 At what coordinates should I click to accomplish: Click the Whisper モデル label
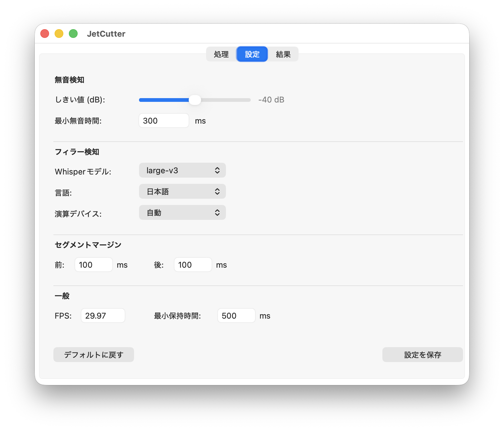(83, 172)
